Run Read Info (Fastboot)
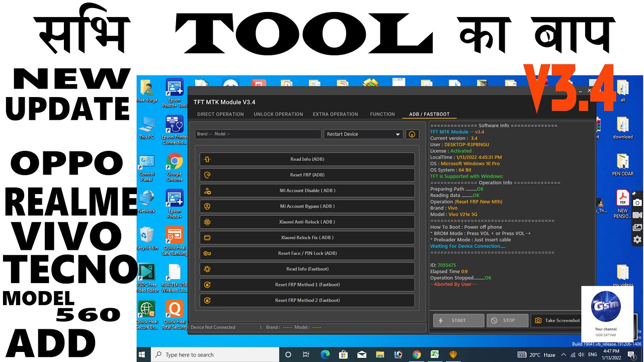Viewport: 644px width, 362px height. point(307,269)
